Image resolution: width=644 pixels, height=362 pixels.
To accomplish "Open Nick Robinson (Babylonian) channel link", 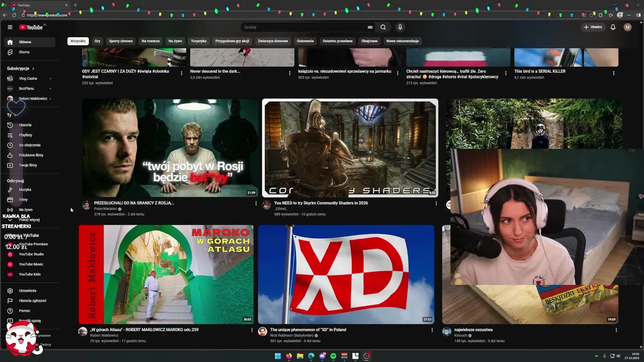I will point(292,335).
